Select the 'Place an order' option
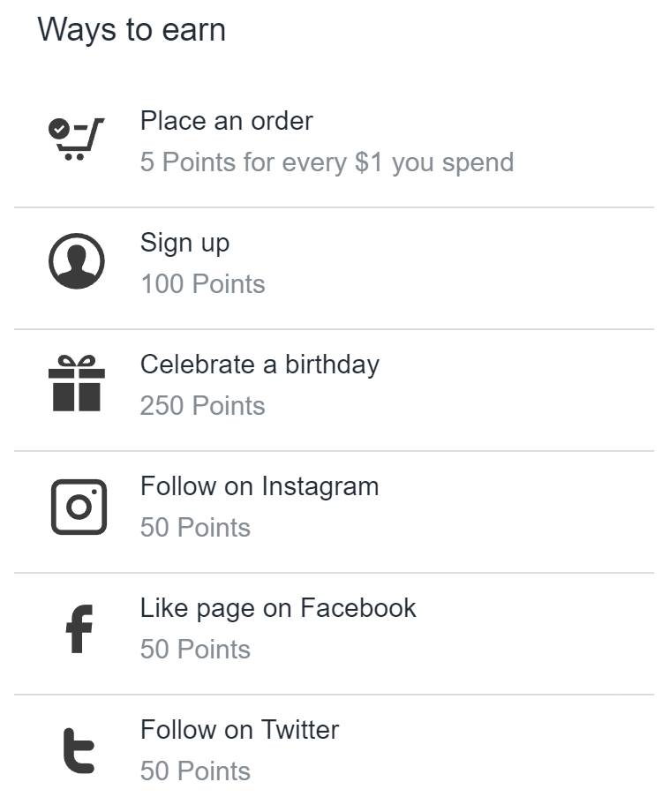Screen dimensions: 662x812 click(x=226, y=121)
